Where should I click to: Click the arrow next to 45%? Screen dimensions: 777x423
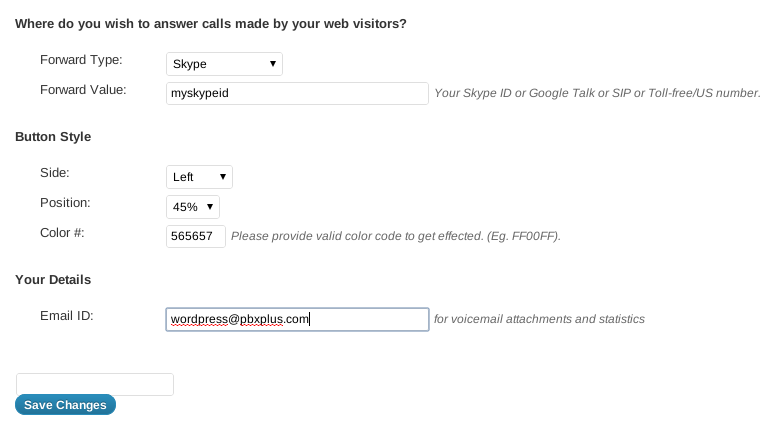click(210, 207)
